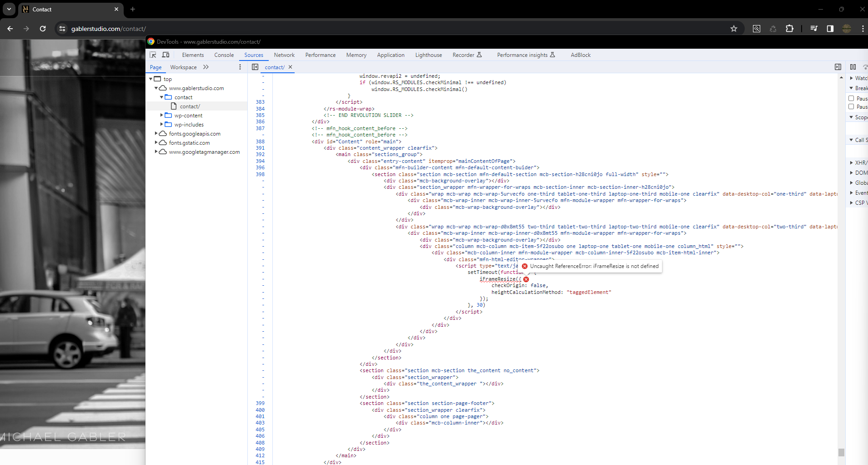Click the code editor scroll-up arrow

(x=841, y=77)
